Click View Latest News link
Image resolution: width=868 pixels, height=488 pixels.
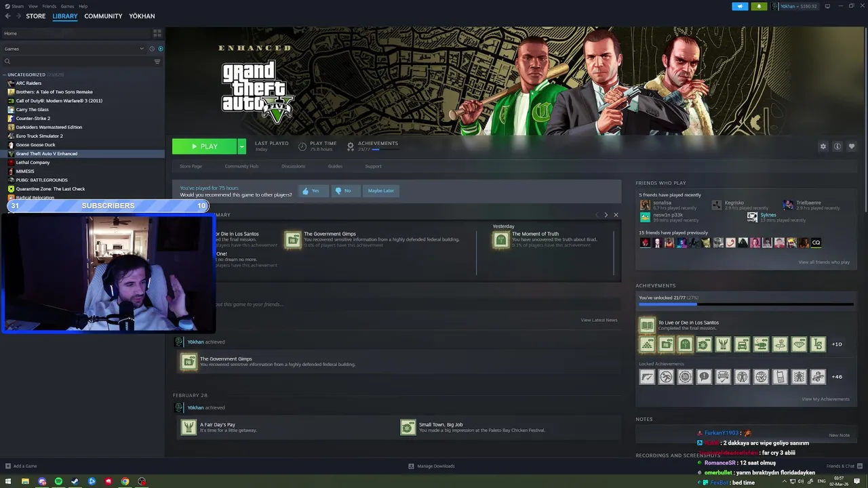pos(599,320)
